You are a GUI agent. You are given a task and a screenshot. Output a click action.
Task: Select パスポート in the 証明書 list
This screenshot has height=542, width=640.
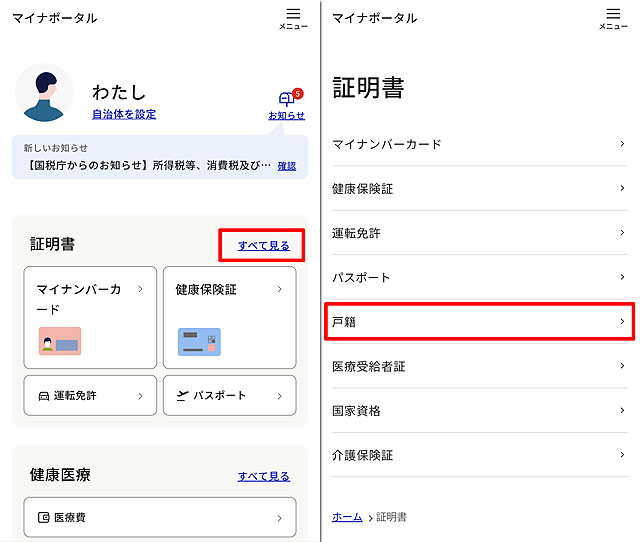coord(480,278)
